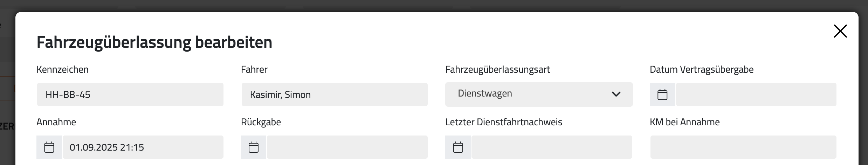The height and width of the screenshot is (165, 868).
Task: Open calendar for Letzter Dienstfahrtnachweis
Action: pos(458,147)
